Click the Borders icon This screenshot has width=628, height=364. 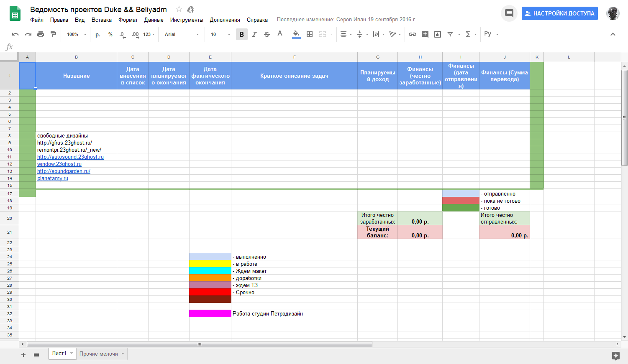(x=310, y=34)
